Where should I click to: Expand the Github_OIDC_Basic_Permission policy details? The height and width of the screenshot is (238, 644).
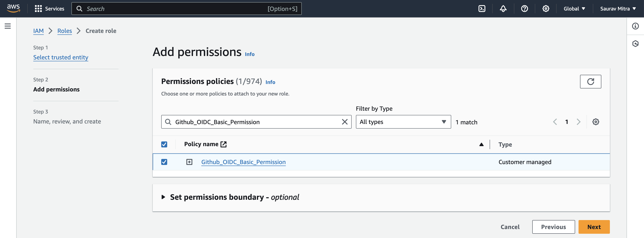tap(189, 162)
